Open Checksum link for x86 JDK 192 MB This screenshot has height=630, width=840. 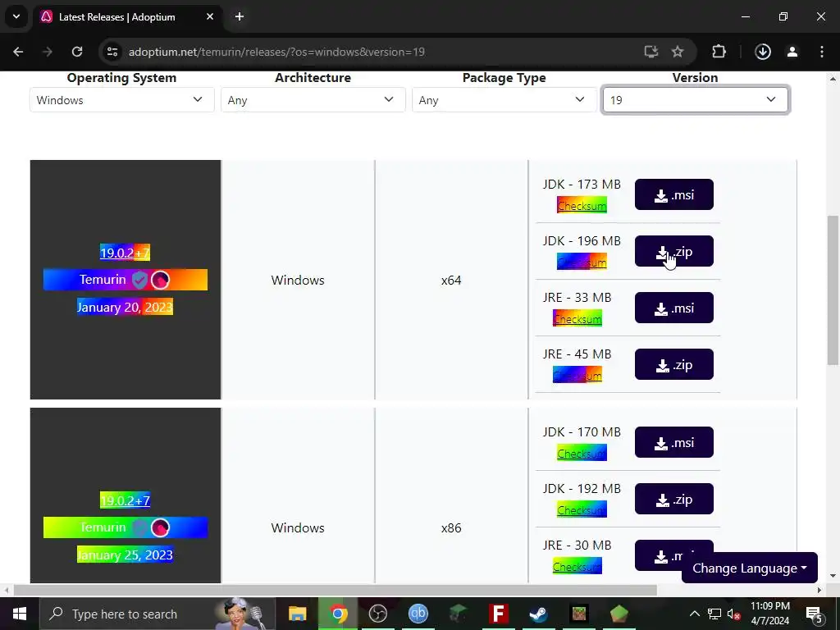point(582,510)
